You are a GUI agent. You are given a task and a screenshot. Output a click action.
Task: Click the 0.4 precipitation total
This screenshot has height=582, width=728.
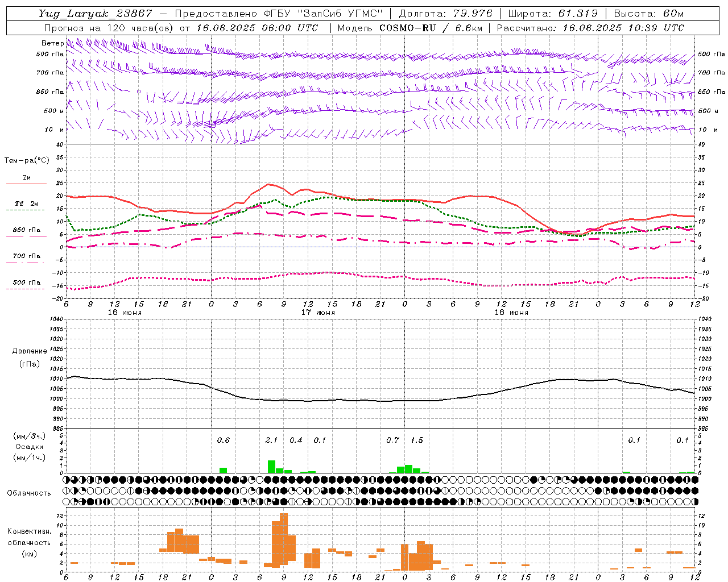coord(296,440)
